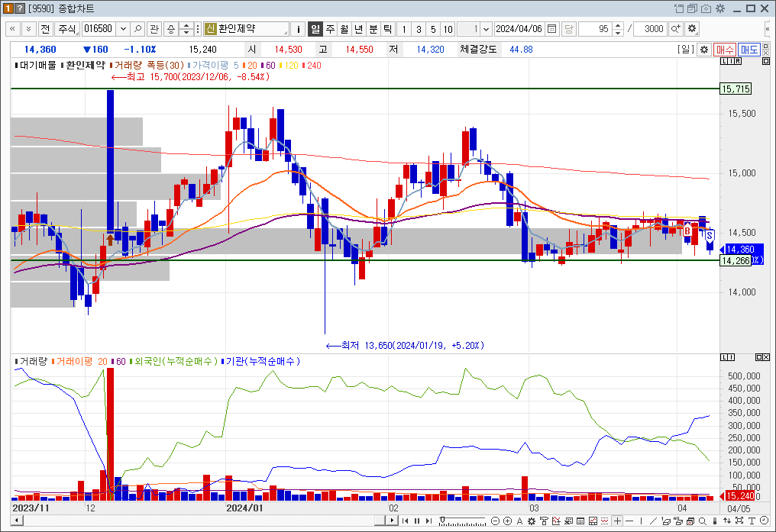This screenshot has height=532, width=776.
Task: Click the pause playback button
Action: 417,521
